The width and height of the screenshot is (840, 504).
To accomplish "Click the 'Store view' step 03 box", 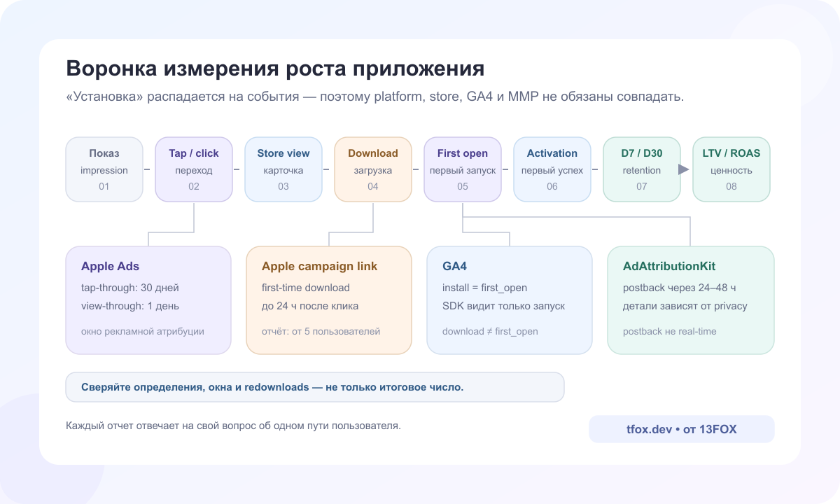I will click(283, 169).
